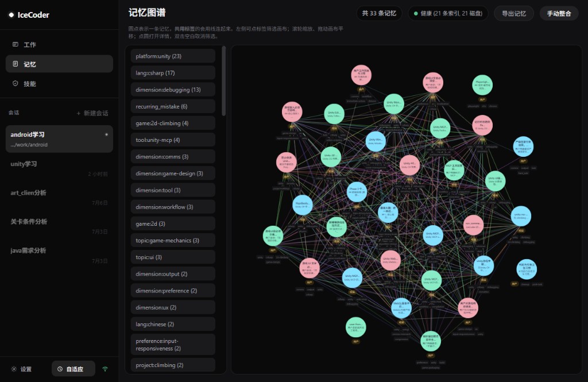Filter graph by dimension:game-design tag
This screenshot has width=588, height=382.
(x=173, y=173)
